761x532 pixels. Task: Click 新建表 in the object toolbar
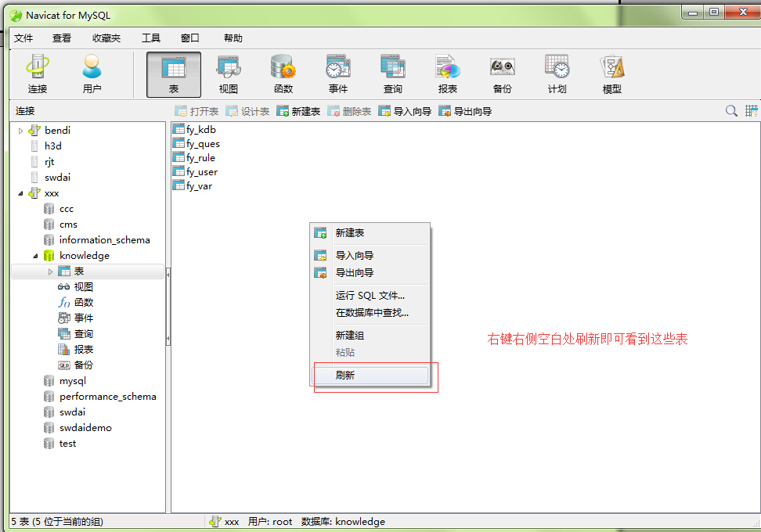click(x=298, y=112)
